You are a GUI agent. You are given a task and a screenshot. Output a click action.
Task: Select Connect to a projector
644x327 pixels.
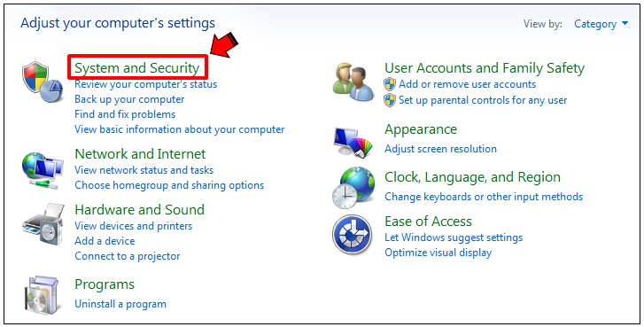coord(128,256)
